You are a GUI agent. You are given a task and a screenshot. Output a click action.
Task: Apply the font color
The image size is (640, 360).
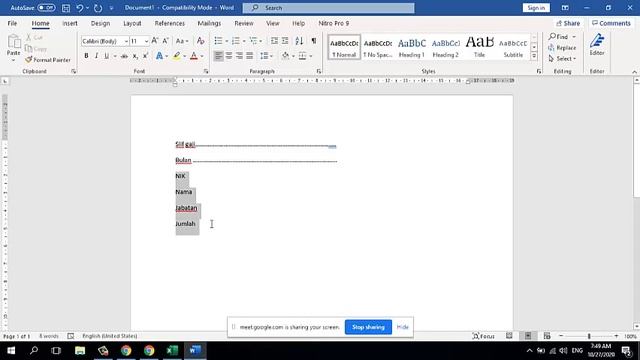(x=194, y=56)
